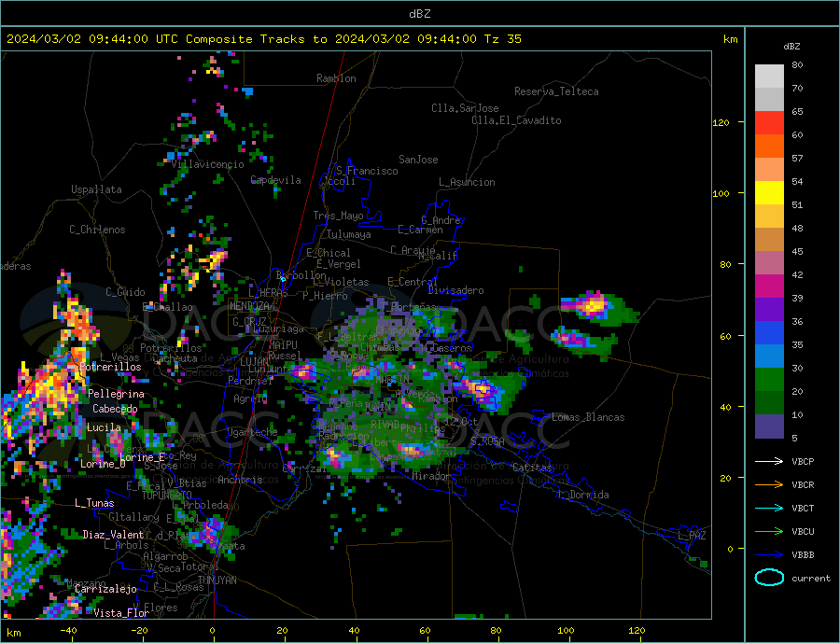
Task: Select the red 60–65 dBZ swatch
Action: pyautogui.click(x=770, y=122)
